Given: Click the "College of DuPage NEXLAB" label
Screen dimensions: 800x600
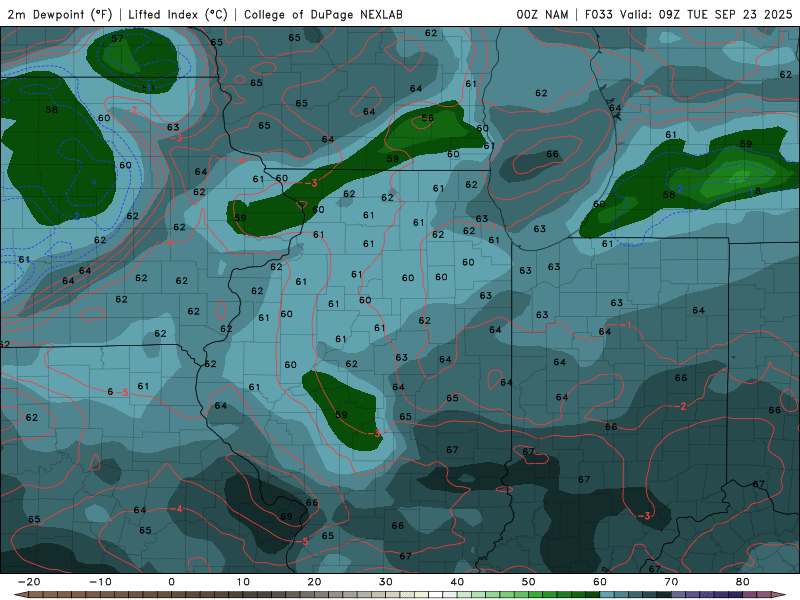Looking at the screenshot, I should tap(323, 14).
